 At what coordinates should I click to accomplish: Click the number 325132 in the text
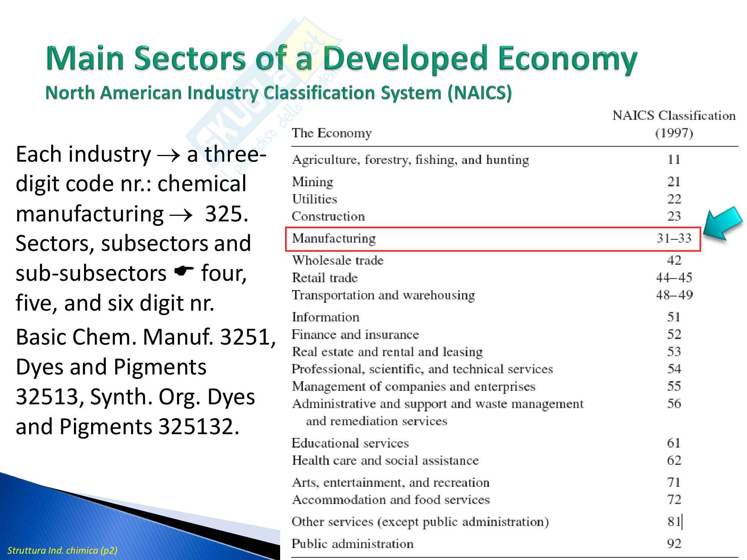point(196,426)
